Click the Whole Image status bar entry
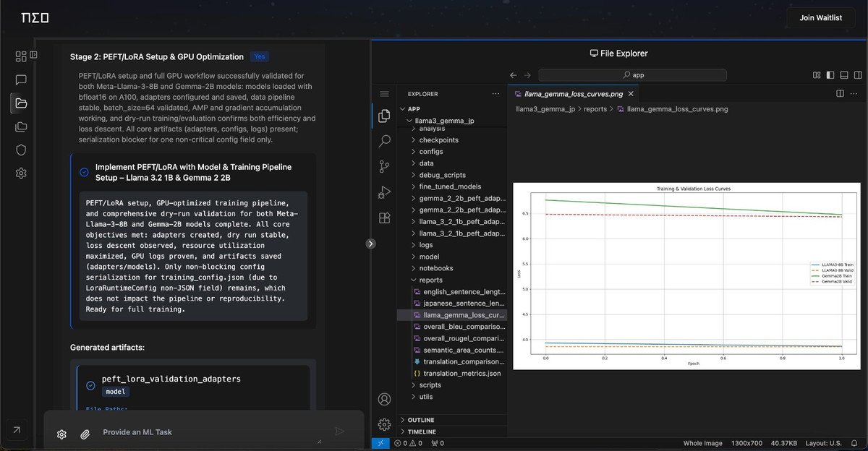 702,443
